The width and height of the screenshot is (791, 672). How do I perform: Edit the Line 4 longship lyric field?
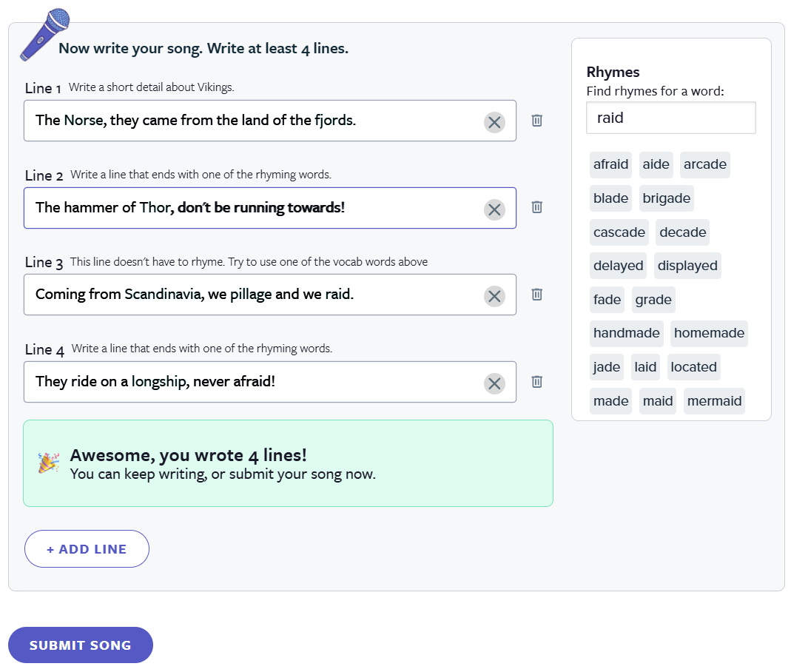point(270,382)
